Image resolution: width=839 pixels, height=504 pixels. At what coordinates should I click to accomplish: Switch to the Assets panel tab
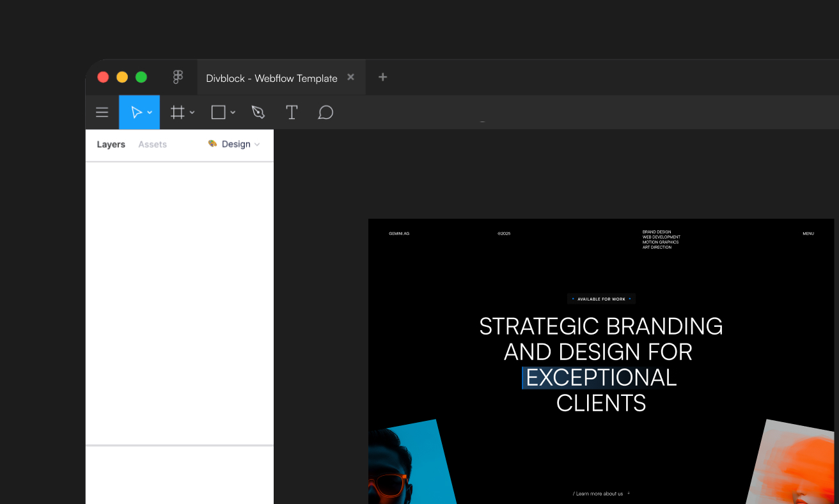tap(152, 145)
